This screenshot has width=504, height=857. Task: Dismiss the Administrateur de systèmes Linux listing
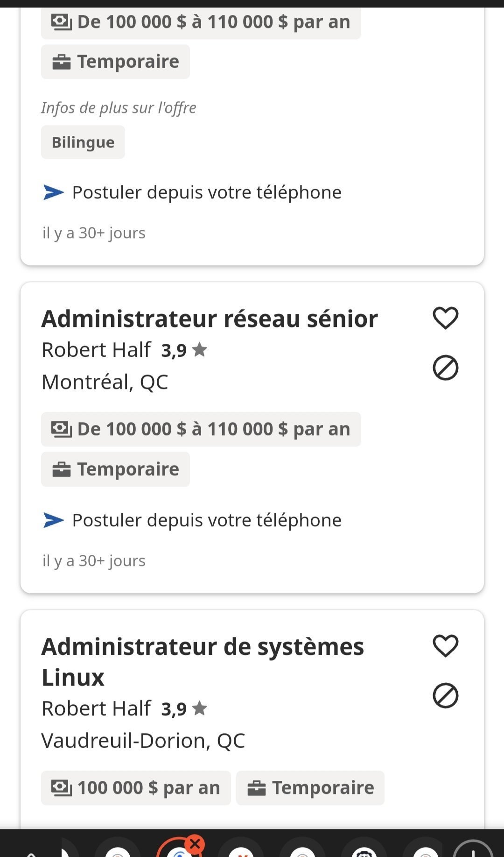coord(445,696)
